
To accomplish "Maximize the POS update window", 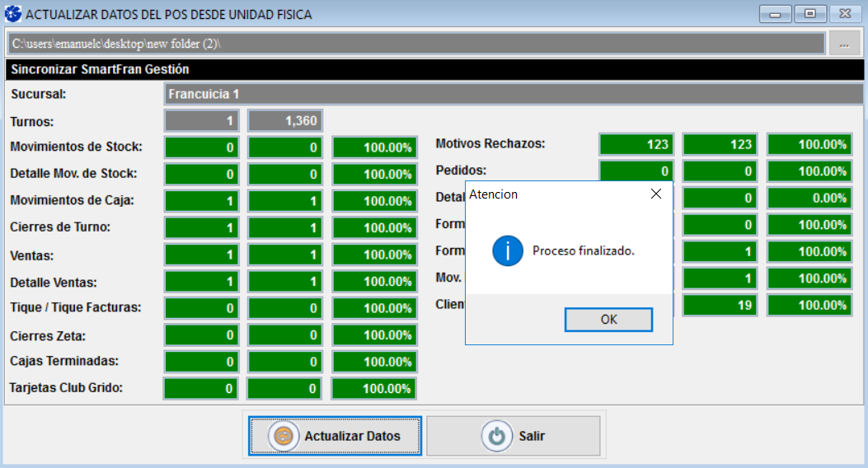I will [x=809, y=14].
